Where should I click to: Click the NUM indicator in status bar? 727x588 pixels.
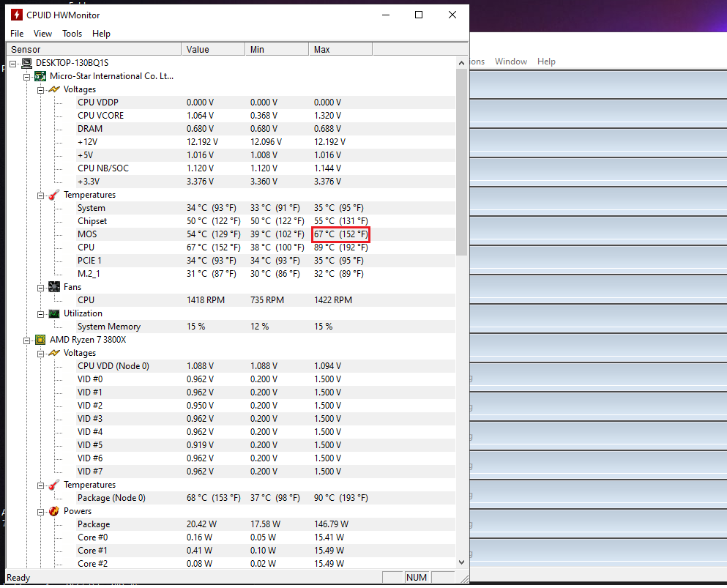[x=417, y=577]
